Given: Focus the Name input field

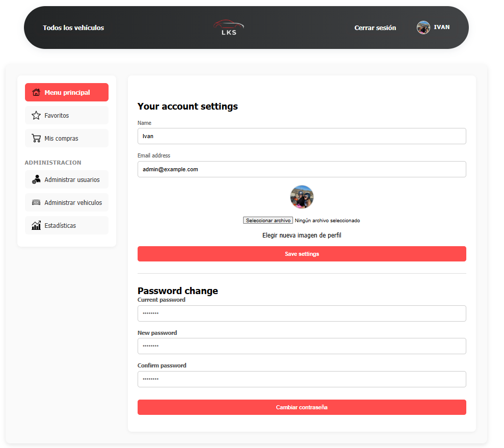Looking at the screenshot, I should pos(302,136).
